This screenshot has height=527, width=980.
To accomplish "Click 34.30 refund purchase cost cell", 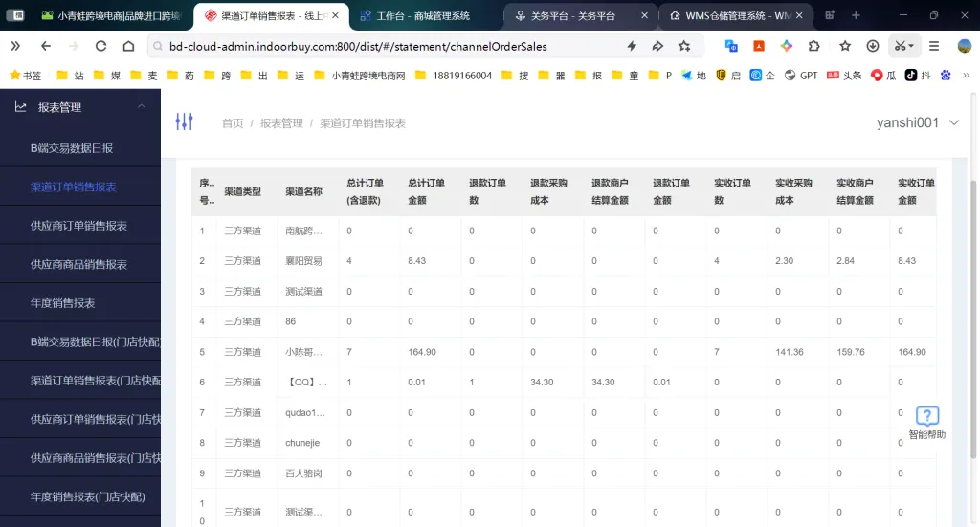I will (542, 383).
